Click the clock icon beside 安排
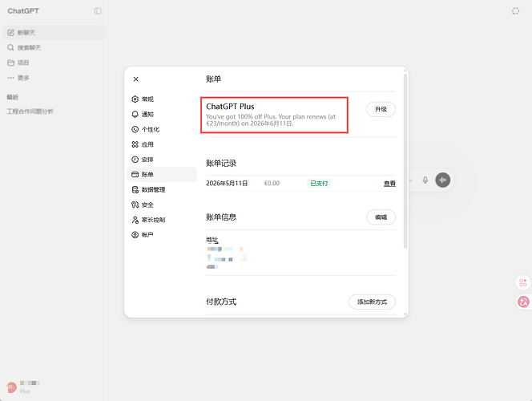Image resolution: width=532 pixels, height=401 pixels. click(x=135, y=160)
